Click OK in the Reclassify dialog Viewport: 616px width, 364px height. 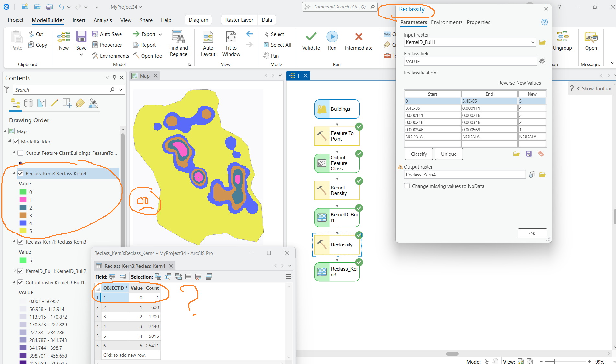pyautogui.click(x=532, y=233)
